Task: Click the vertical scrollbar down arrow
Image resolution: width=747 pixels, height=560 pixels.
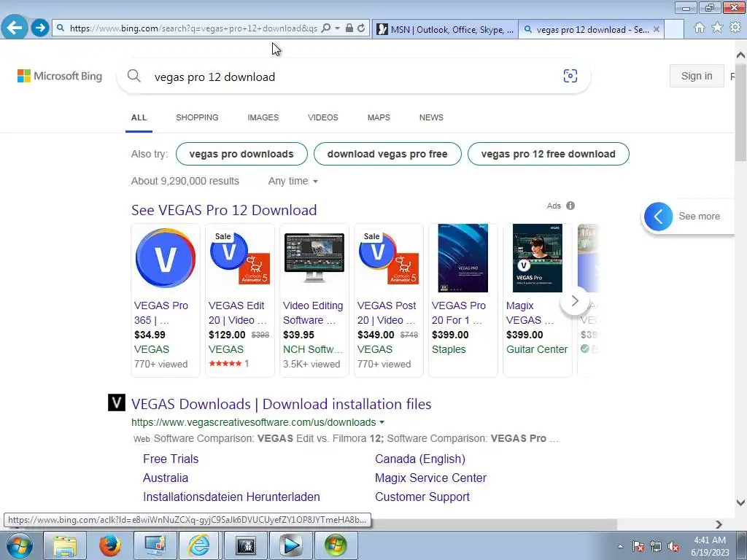Action: (741, 502)
